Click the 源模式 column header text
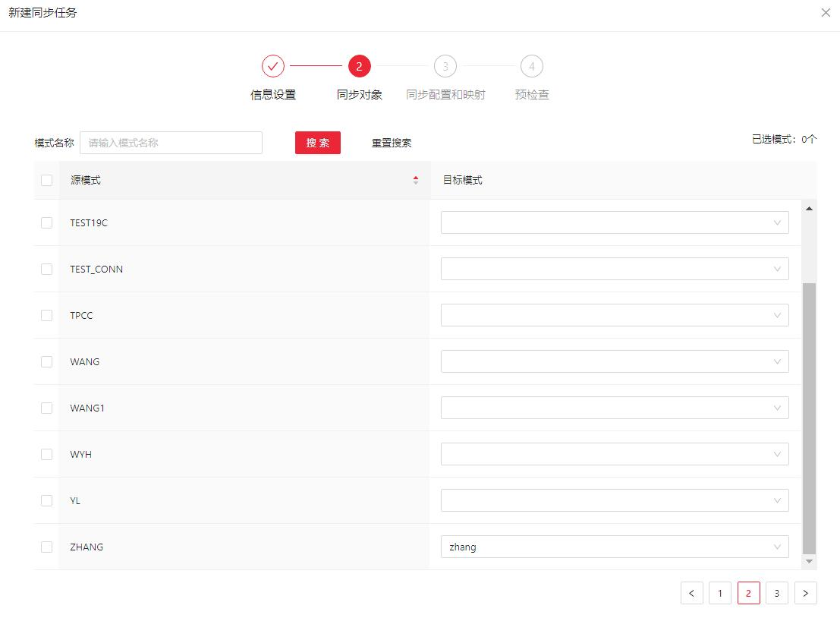 click(x=86, y=180)
